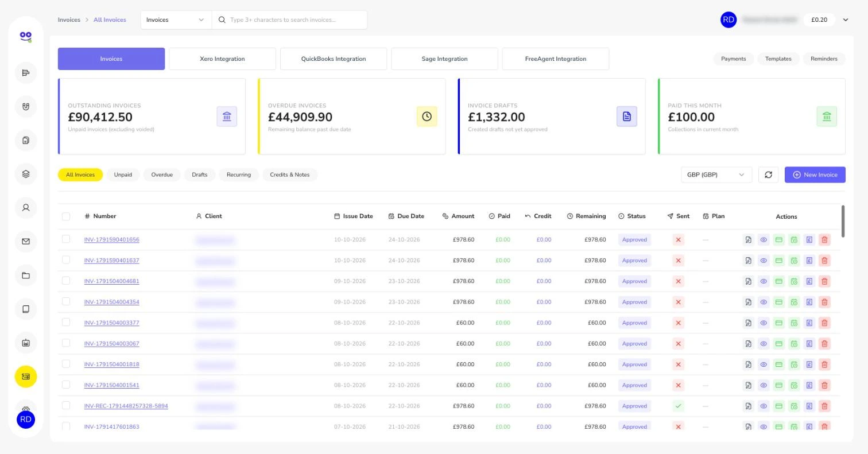Click the document attachment icon for INV-1791504003067
Image resolution: width=868 pixels, height=454 pixels.
click(x=748, y=344)
